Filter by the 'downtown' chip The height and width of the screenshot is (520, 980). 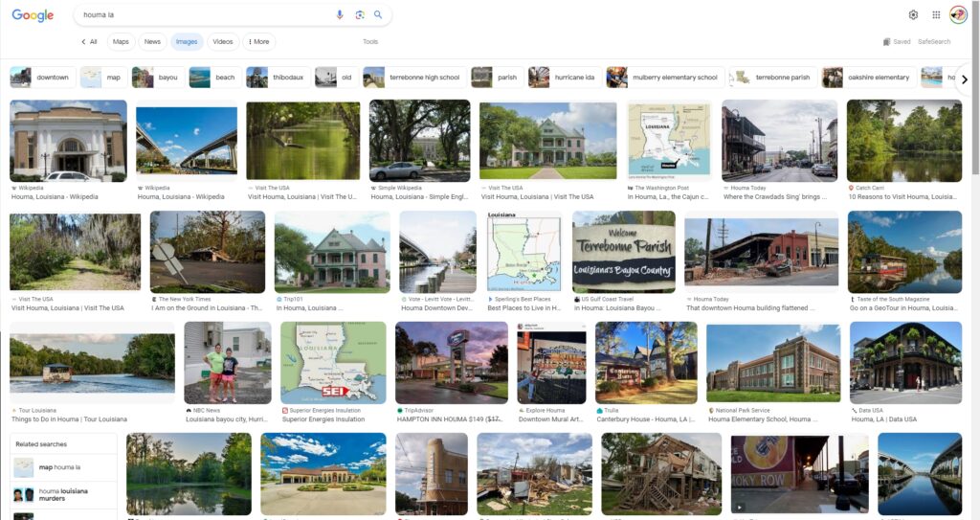(42, 78)
